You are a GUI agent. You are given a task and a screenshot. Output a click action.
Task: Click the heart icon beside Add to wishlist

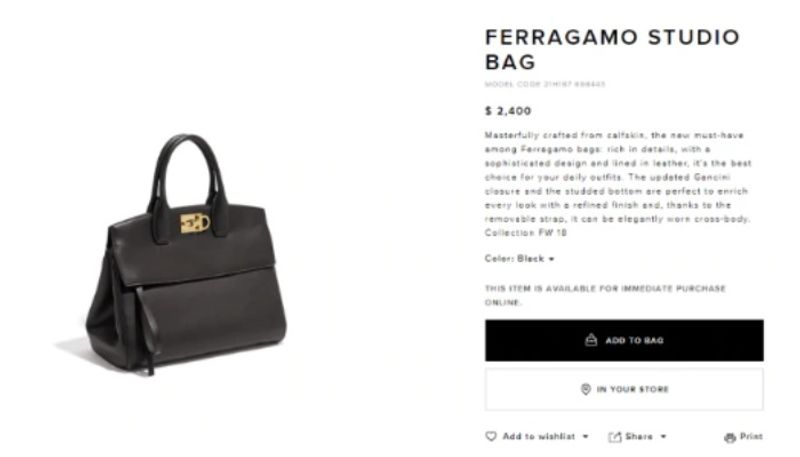491,436
